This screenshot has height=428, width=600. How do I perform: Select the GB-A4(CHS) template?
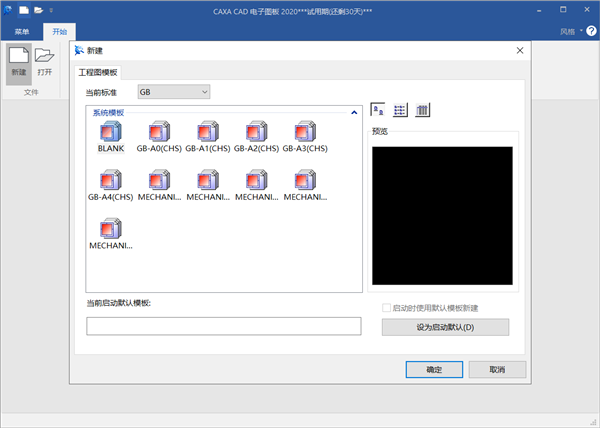111,186
